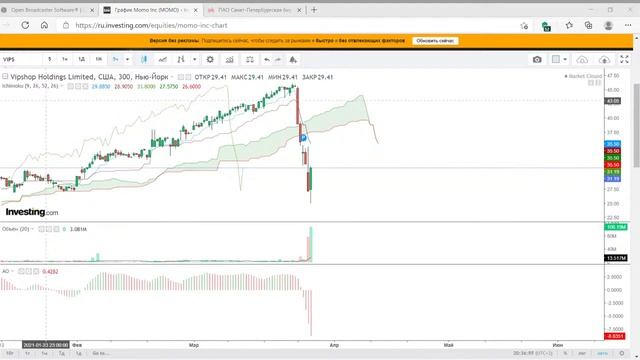Click the P marker on chart

pyautogui.click(x=303, y=138)
